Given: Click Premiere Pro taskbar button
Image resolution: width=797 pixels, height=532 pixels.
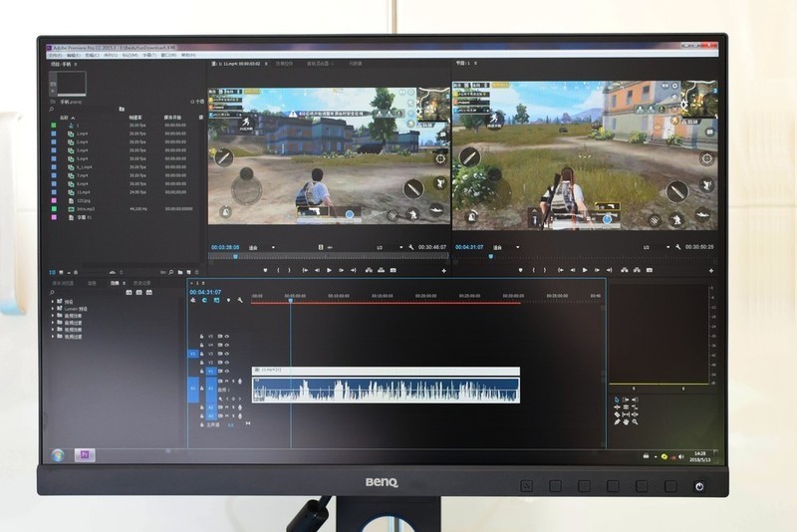Looking at the screenshot, I should click(85, 454).
